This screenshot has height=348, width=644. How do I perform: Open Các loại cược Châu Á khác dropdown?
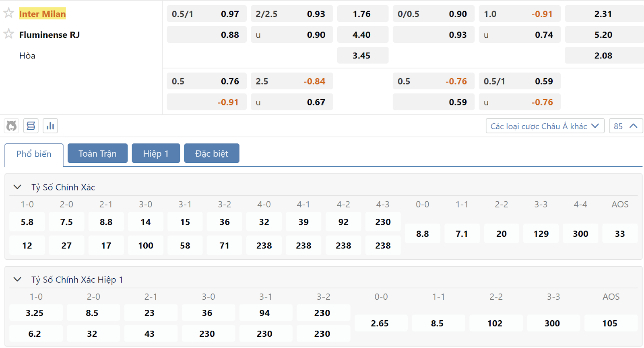pyautogui.click(x=545, y=126)
